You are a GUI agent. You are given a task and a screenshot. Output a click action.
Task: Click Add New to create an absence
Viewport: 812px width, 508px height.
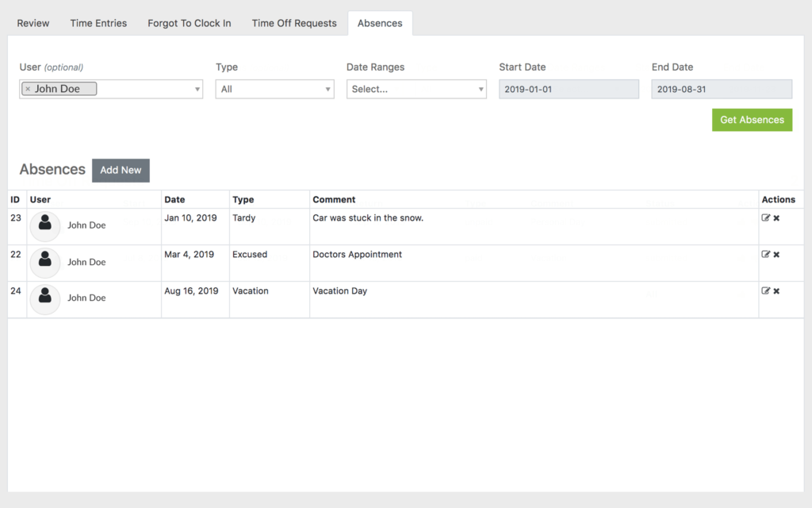pyautogui.click(x=121, y=170)
